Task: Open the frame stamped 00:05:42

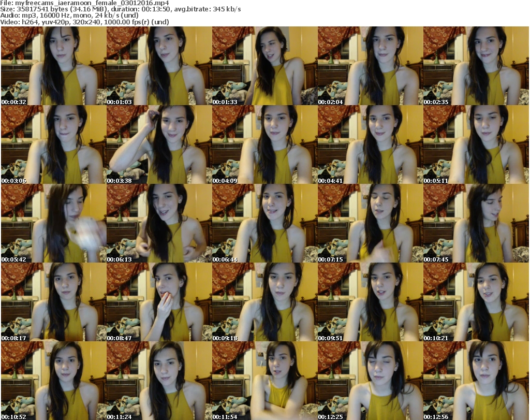Action: tap(53, 223)
